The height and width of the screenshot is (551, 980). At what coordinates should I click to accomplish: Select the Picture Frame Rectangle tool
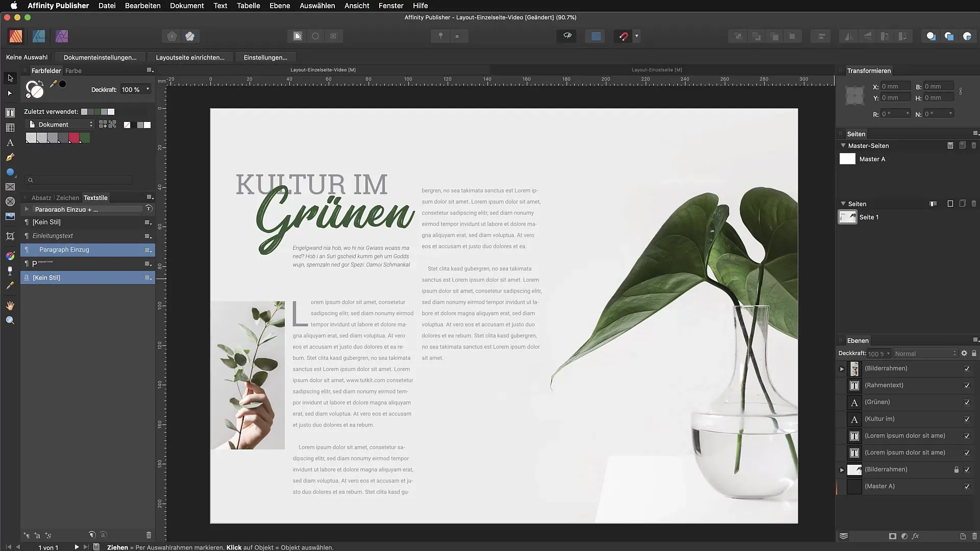pos(10,187)
